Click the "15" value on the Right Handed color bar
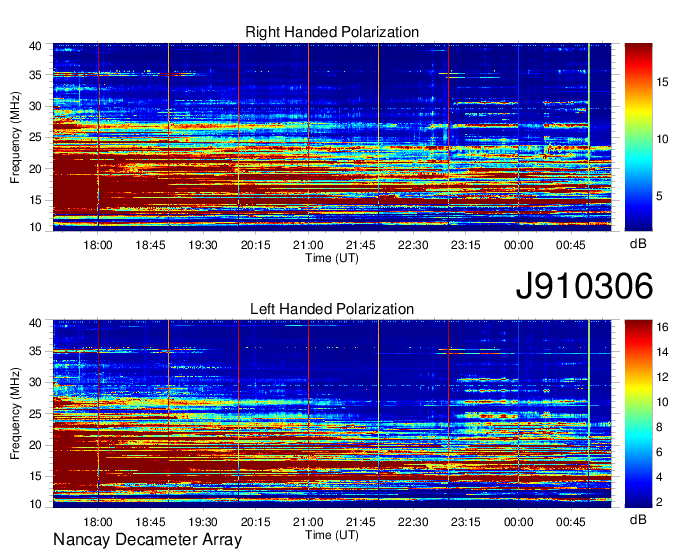Viewport: 680px width, 552px height. point(662,82)
